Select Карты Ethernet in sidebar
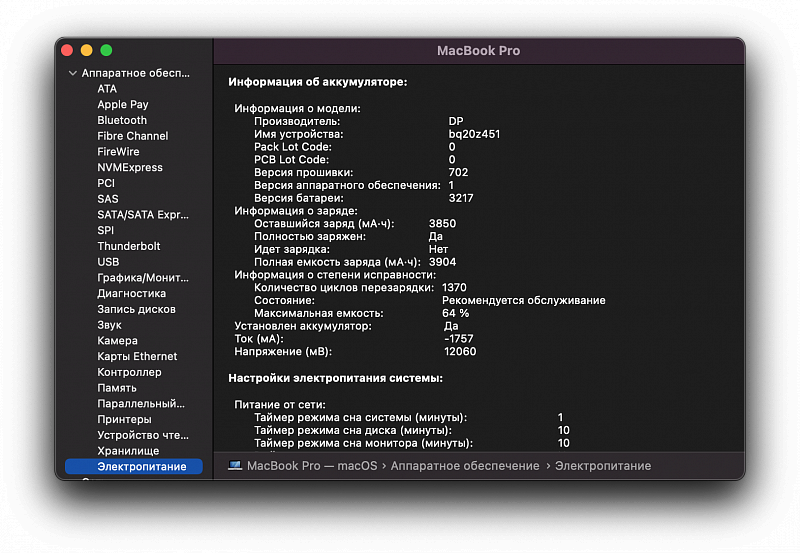This screenshot has width=800, height=553. 137,356
